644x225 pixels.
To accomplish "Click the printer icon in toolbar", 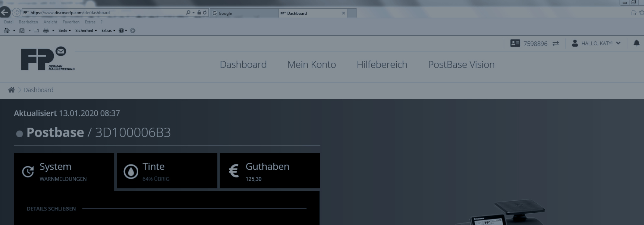I will [46, 31].
